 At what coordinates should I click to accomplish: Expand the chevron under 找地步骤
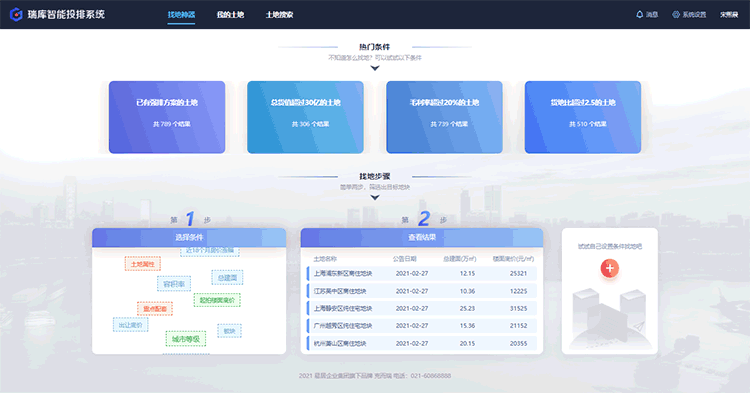click(x=375, y=197)
